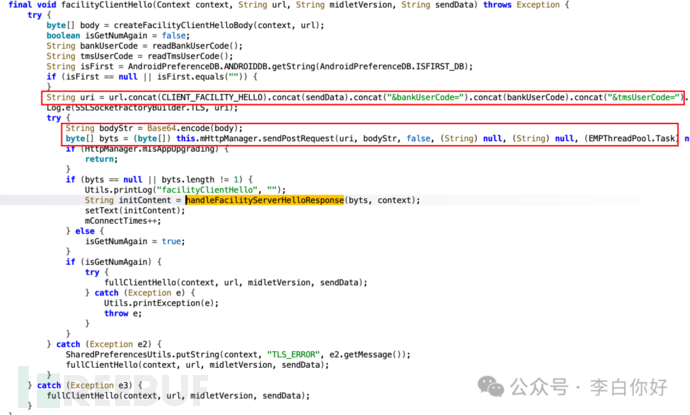Click the e2.getMessage() call
Image resolution: width=690 pixels, height=415 pixels.
[x=367, y=355]
